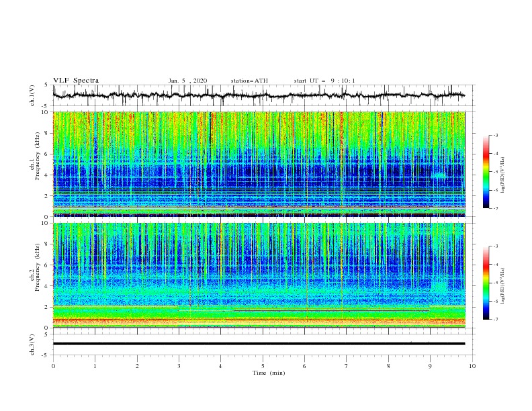Click the "station=ATH" label
The image size is (532, 411).
[249, 81]
